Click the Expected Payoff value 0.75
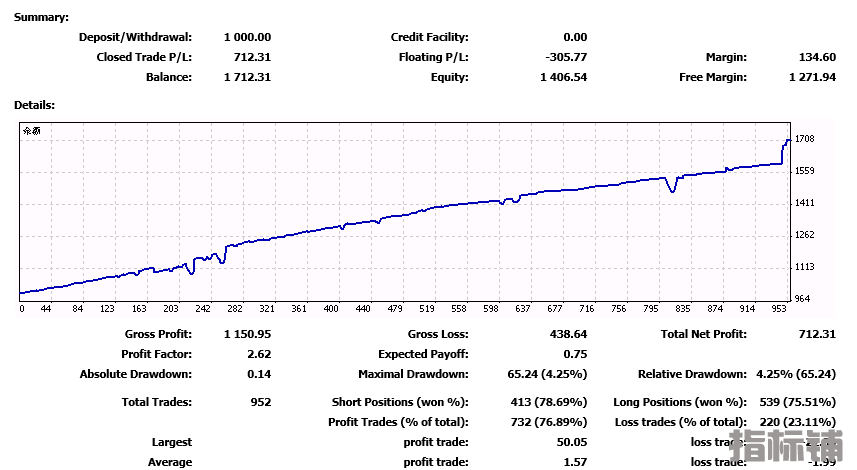The height and width of the screenshot is (470, 857). [576, 354]
